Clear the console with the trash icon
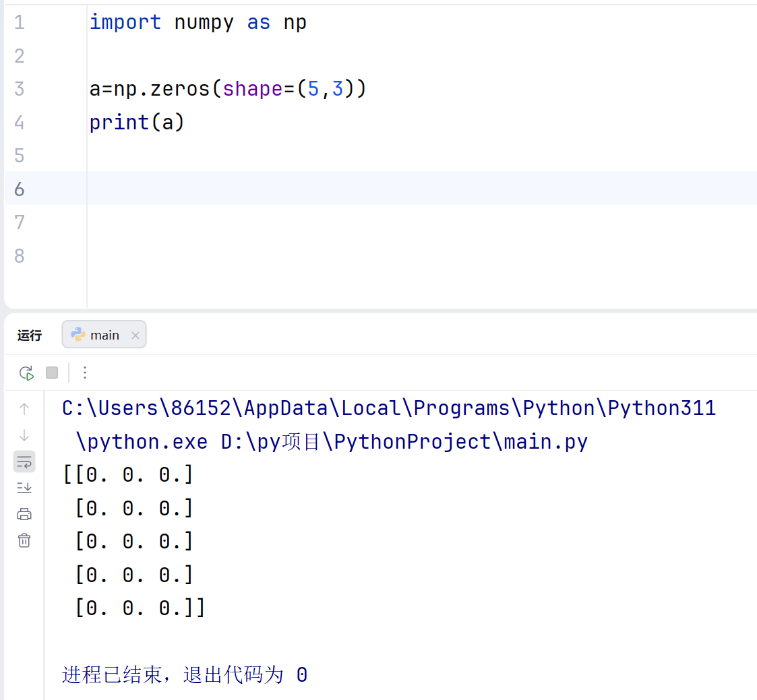757x700 pixels. click(x=24, y=540)
